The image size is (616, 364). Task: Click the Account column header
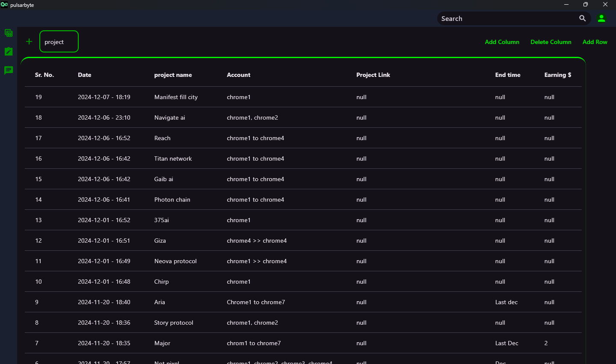tap(239, 75)
